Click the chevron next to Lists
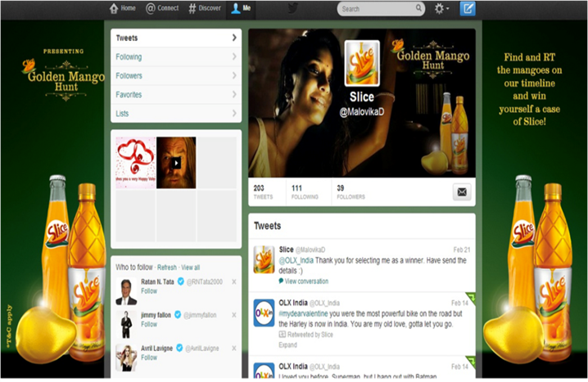 234,113
